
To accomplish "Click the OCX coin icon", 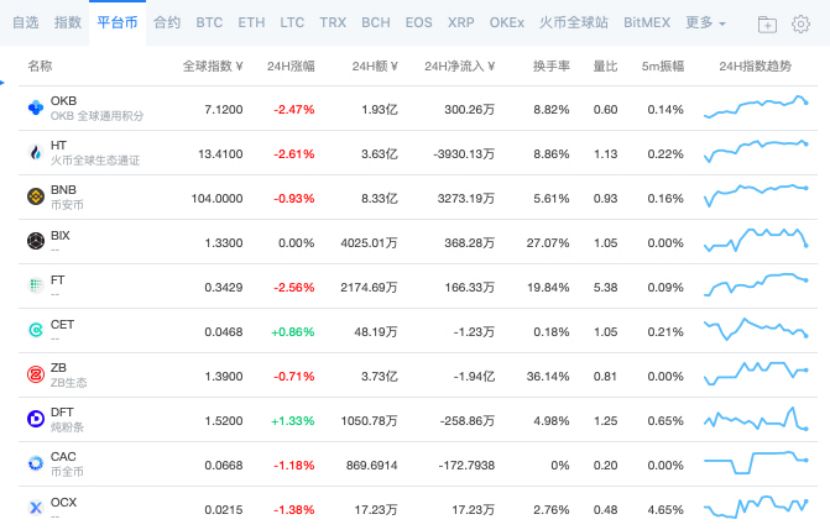I will 35,508.
